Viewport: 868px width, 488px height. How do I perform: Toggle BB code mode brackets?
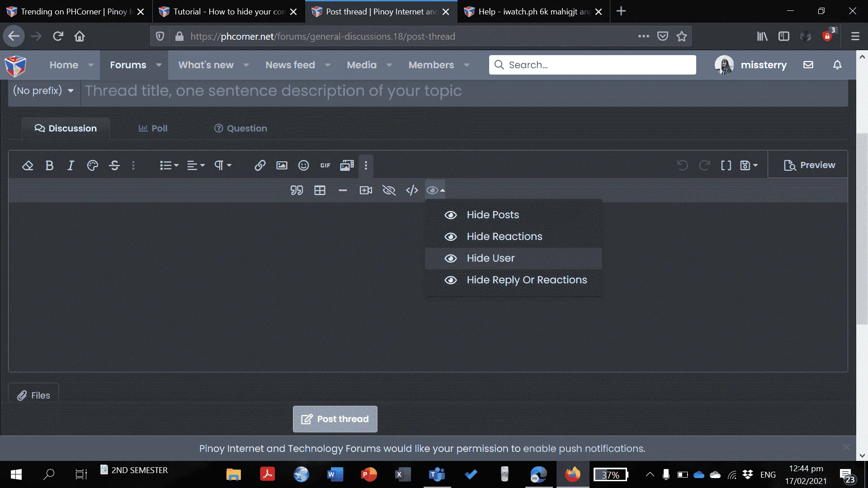726,165
